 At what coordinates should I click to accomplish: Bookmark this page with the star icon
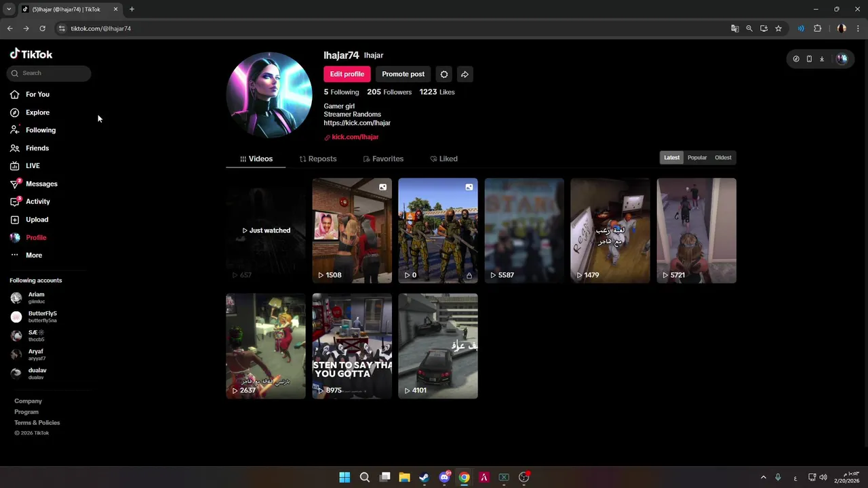(x=778, y=28)
